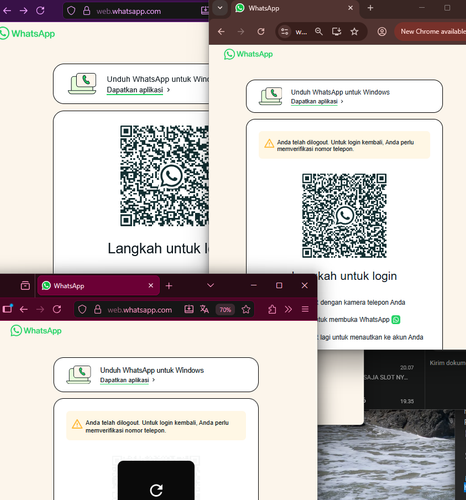Open new tab with Chrome plus button
The height and width of the screenshot is (500, 466).
pyautogui.click(x=370, y=8)
